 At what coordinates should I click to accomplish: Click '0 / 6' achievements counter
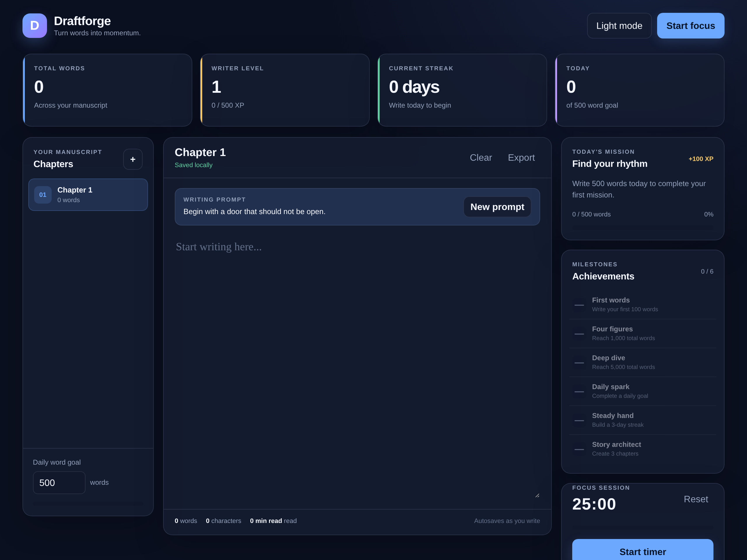[x=707, y=271]
